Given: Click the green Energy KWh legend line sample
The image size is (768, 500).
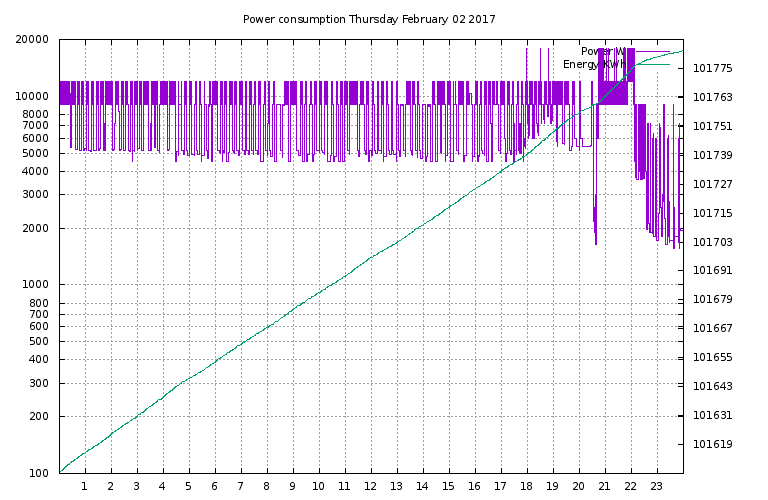Looking at the screenshot, I should coord(652,64).
